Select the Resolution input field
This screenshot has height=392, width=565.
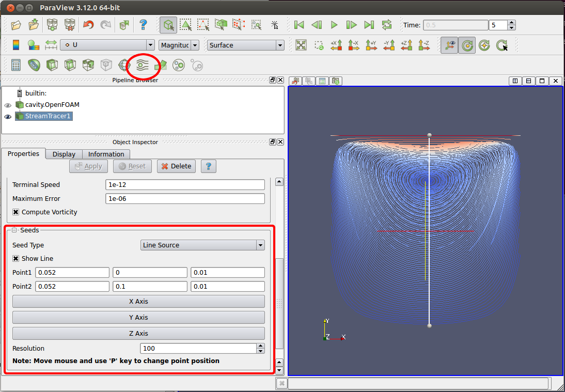click(x=196, y=348)
